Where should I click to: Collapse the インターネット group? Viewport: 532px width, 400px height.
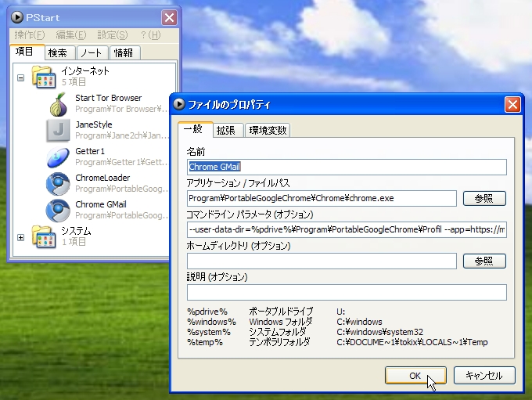coord(20,77)
